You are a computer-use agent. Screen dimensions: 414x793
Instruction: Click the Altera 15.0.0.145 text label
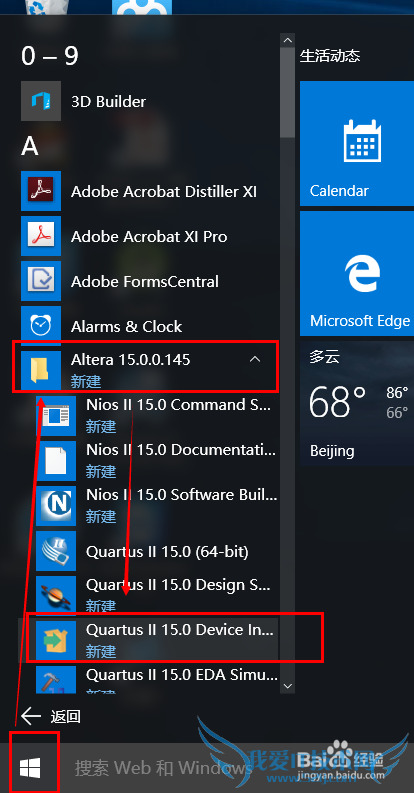click(131, 360)
